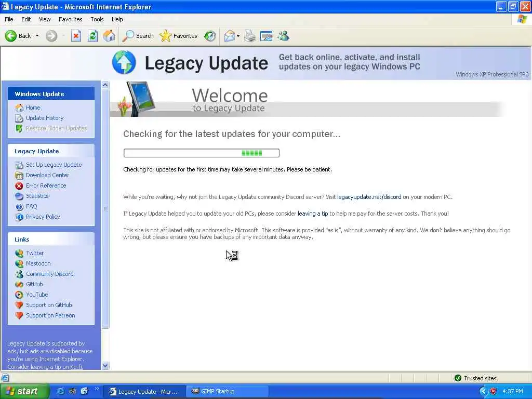Viewport: 532px width, 399px height.
Task: Click the Home house icon in sidebar
Action: [19, 108]
